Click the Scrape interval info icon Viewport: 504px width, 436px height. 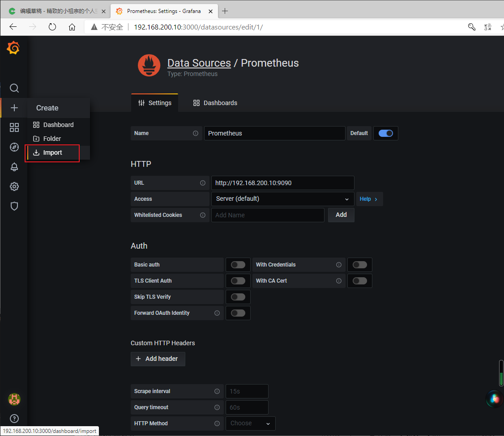click(217, 391)
